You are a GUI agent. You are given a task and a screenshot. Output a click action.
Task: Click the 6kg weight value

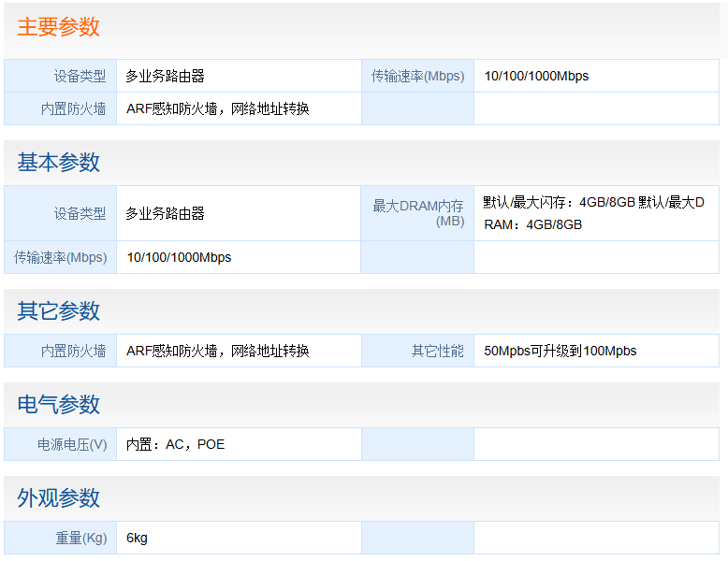pos(137,539)
